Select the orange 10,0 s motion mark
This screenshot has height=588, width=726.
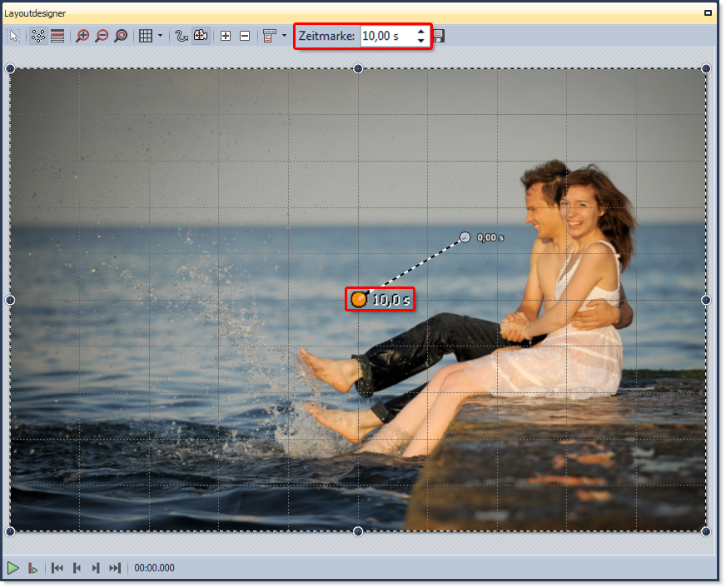click(359, 299)
